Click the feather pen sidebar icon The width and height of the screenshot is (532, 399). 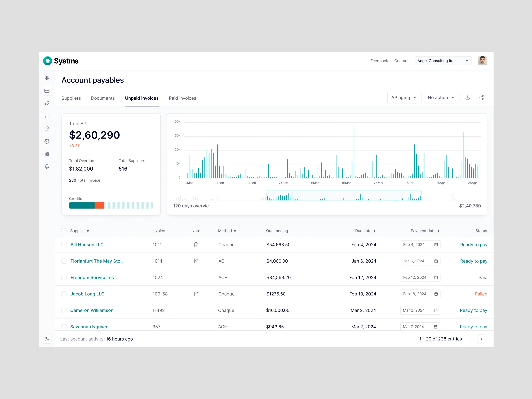coord(47,103)
